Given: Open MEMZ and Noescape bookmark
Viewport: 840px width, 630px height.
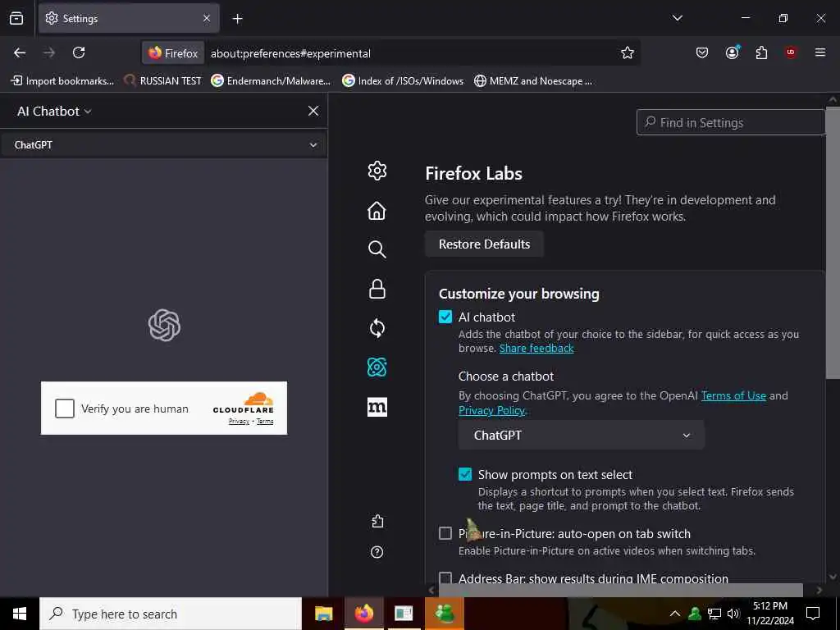Looking at the screenshot, I should 533,81.
